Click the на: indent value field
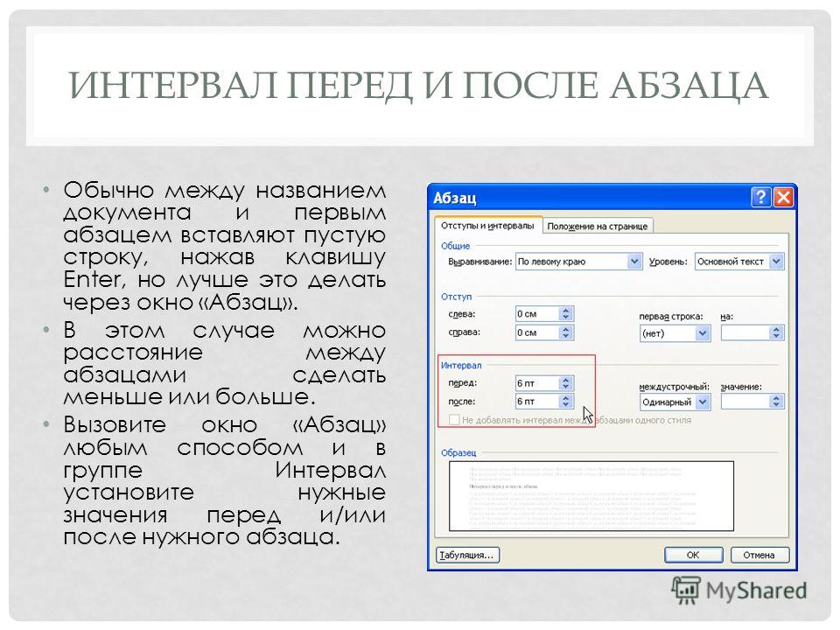The image size is (840, 630). 745,333
